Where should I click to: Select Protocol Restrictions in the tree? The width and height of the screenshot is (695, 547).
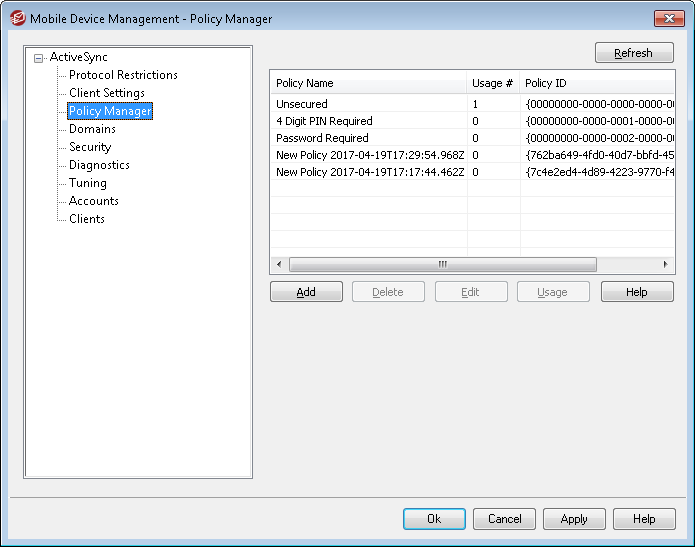[123, 75]
